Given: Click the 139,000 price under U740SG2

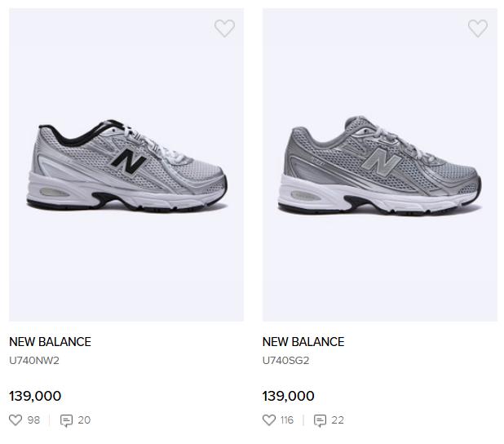Looking at the screenshot, I should 289,396.
